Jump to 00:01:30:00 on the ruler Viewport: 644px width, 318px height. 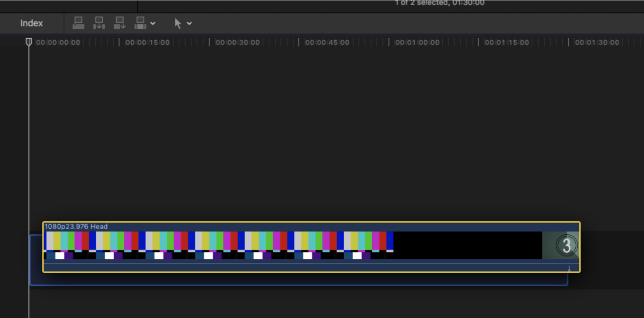coord(596,42)
